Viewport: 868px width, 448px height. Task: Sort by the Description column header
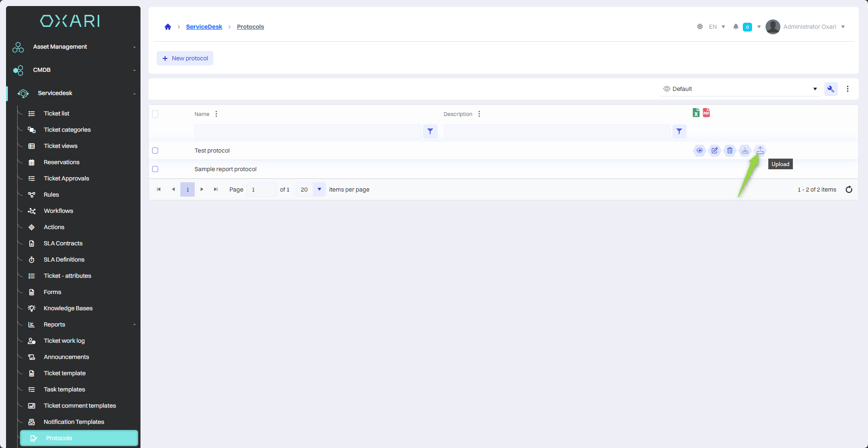pos(458,114)
